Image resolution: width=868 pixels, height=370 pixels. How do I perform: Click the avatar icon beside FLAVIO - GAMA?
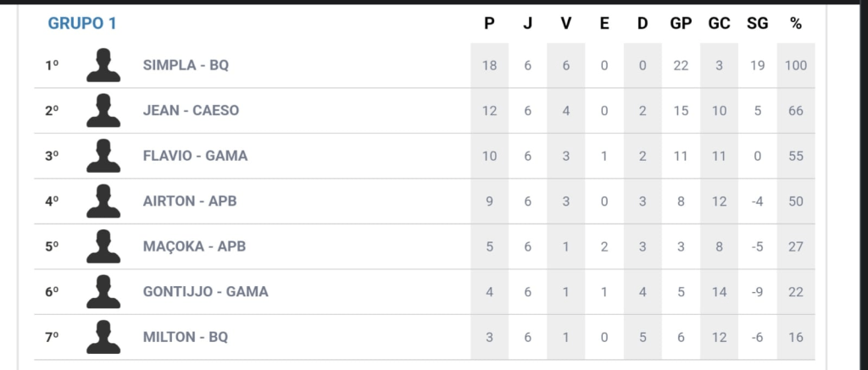[x=103, y=156]
